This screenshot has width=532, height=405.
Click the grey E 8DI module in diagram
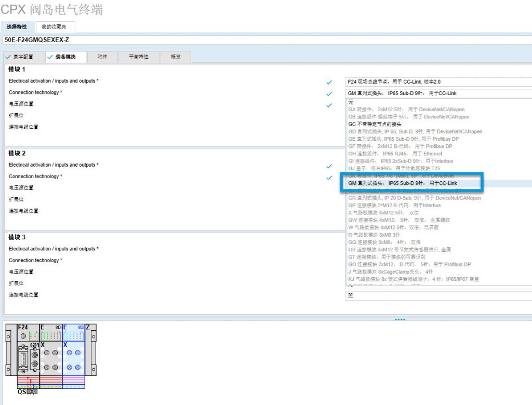(x=51, y=332)
